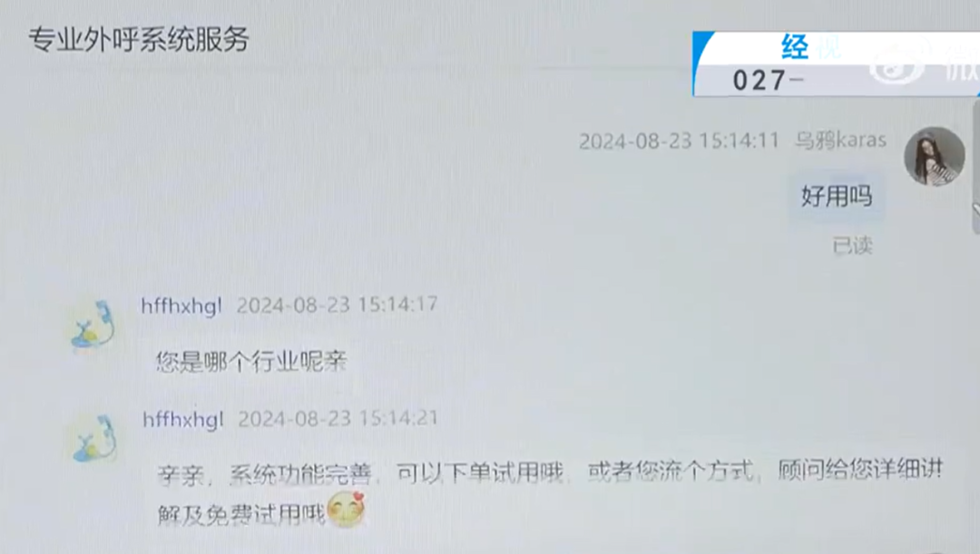Click the blushing smiley emoji in last message
The height and width of the screenshot is (554, 980).
pos(347,509)
